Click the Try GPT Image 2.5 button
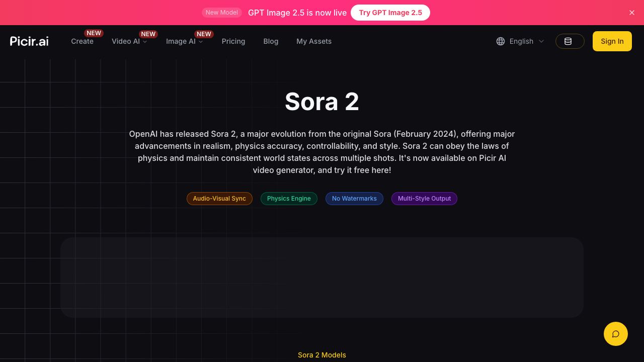The image size is (644, 362). [390, 13]
